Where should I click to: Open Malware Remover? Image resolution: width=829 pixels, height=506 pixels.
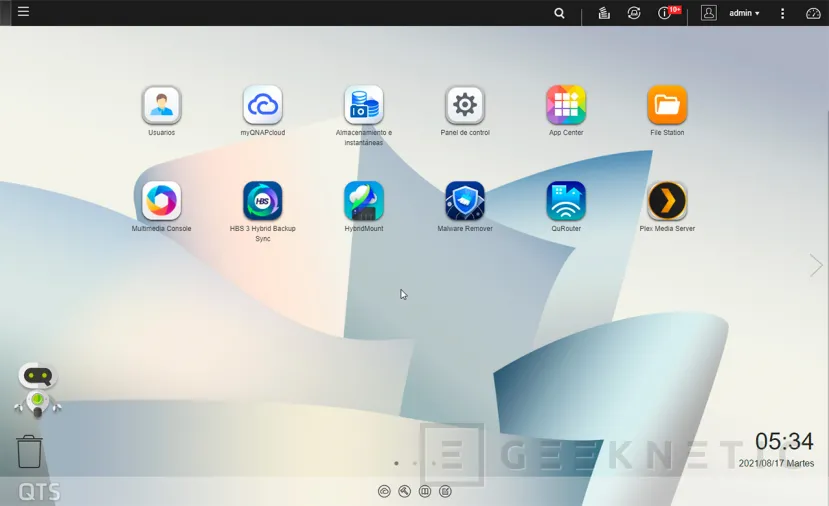(x=465, y=201)
